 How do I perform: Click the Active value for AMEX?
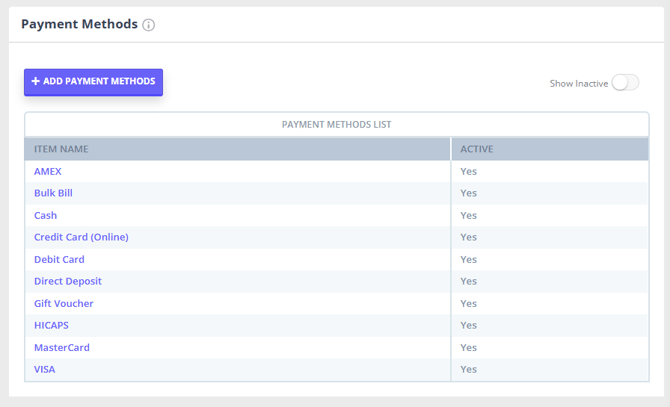tap(468, 171)
